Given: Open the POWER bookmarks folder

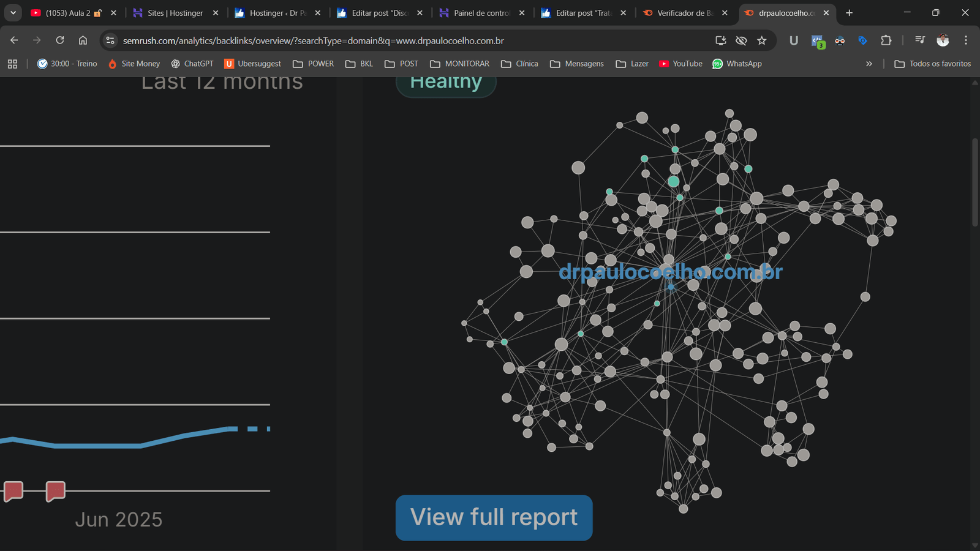Looking at the screenshot, I should [314, 64].
